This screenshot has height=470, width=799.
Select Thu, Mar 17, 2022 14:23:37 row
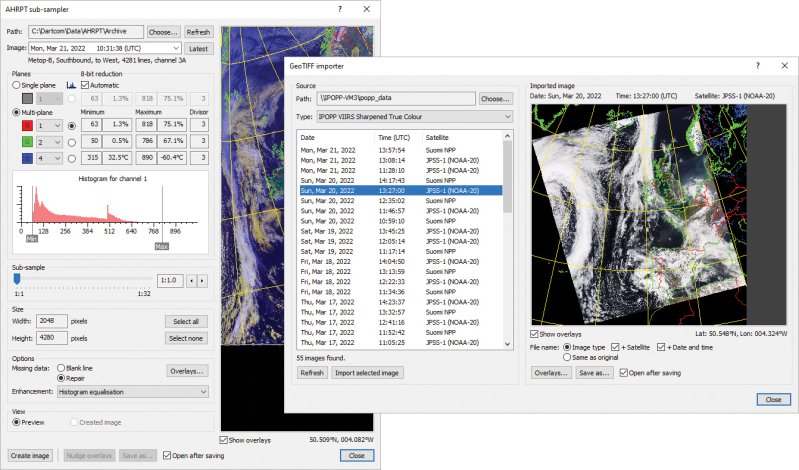401,302
